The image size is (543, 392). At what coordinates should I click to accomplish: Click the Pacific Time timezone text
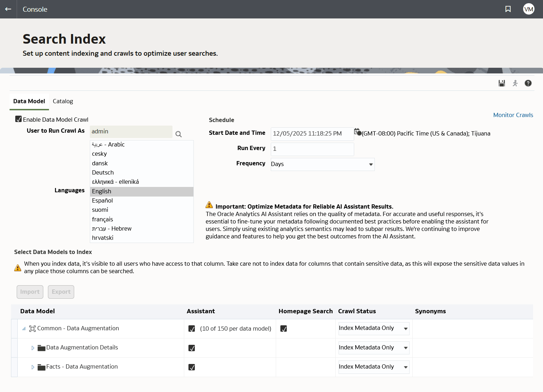pyautogui.click(x=426, y=134)
